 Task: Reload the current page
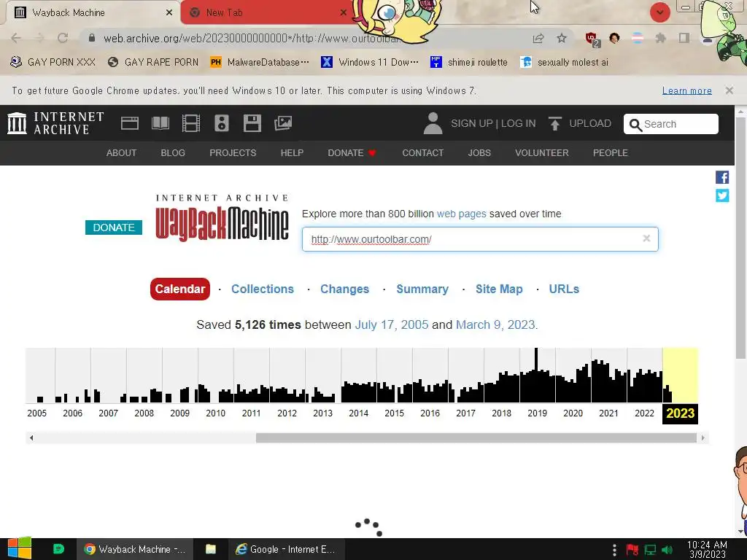(x=63, y=38)
